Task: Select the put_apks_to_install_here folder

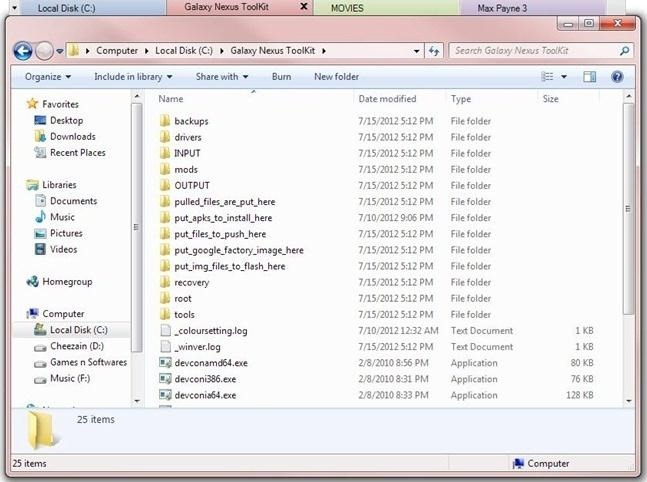Action: pos(223,217)
